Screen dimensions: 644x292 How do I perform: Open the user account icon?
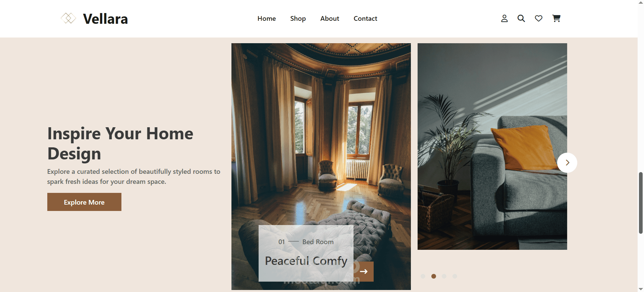(x=504, y=18)
